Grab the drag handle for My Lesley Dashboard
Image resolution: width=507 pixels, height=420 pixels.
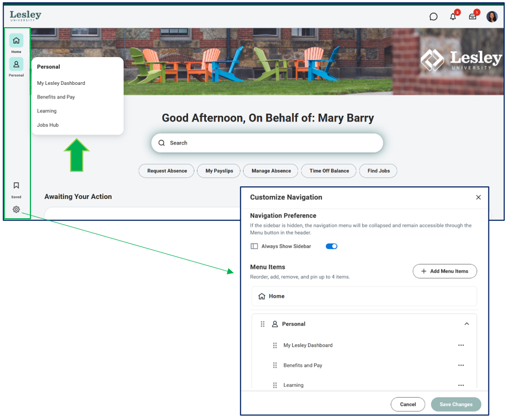click(275, 345)
